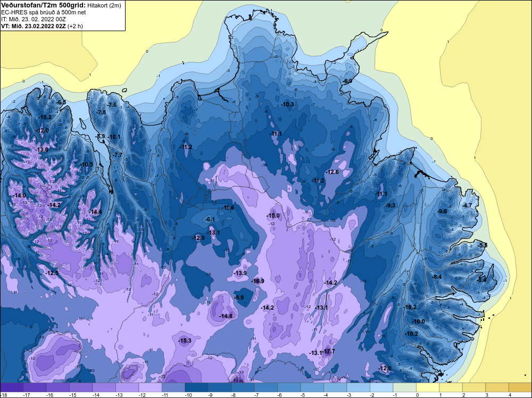Pick the 4 degree legend swatch

[520, 387]
